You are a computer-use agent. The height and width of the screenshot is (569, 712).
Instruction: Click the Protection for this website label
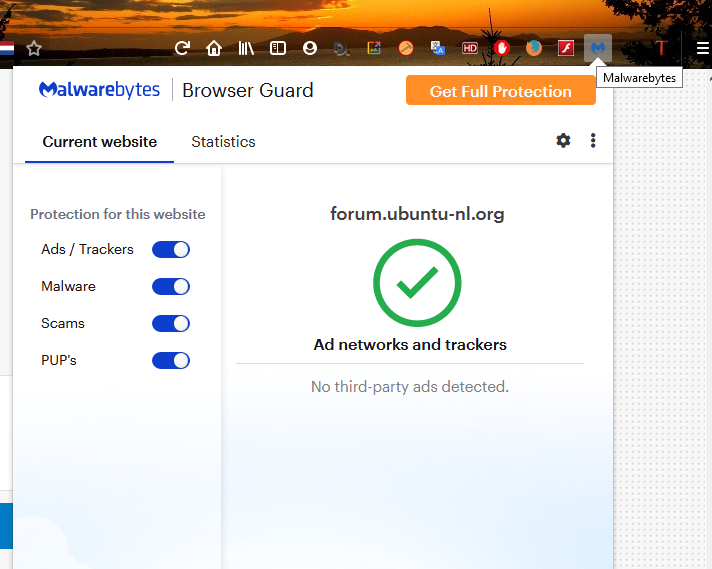coord(118,214)
